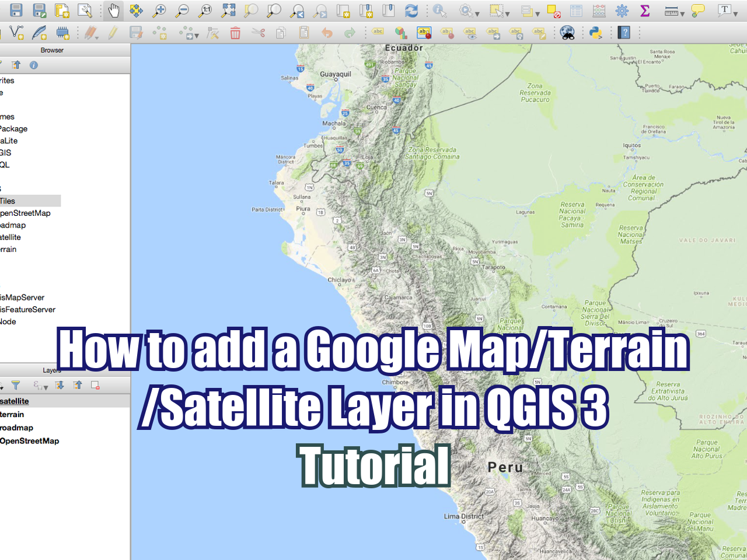Image resolution: width=747 pixels, height=560 pixels.
Task: Select the Pan Map tool
Action: click(113, 10)
